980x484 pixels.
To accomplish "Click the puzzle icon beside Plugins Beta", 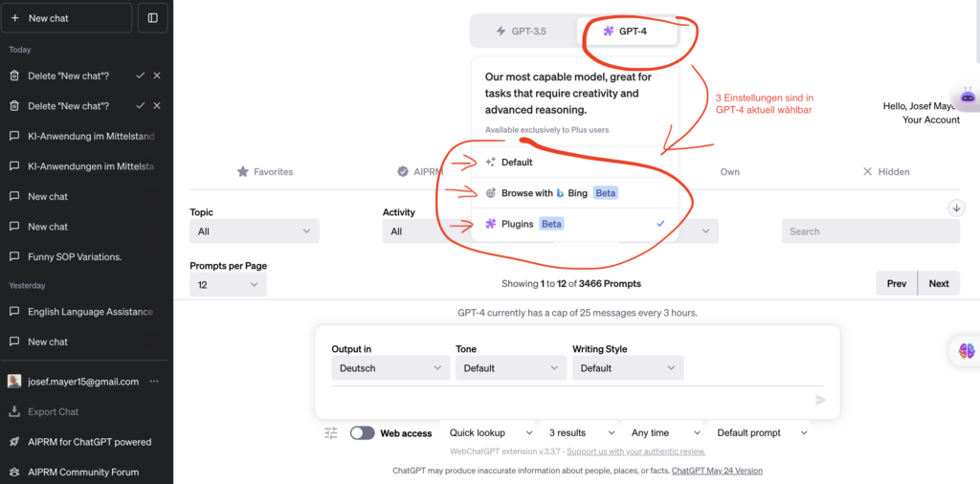I will (x=491, y=224).
